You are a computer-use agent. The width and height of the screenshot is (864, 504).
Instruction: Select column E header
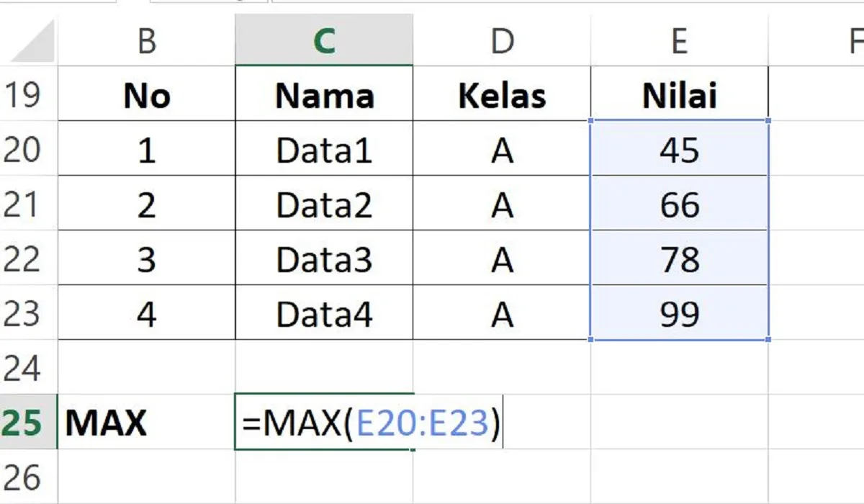click(680, 41)
